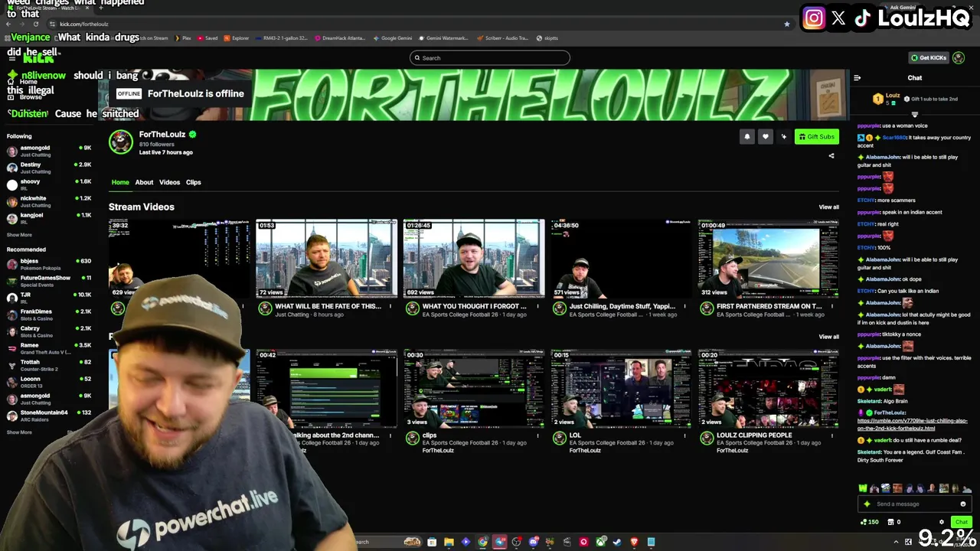Open StoneMountain64 recommended channel
This screenshot has width=980, height=551.
pyautogui.click(x=47, y=416)
